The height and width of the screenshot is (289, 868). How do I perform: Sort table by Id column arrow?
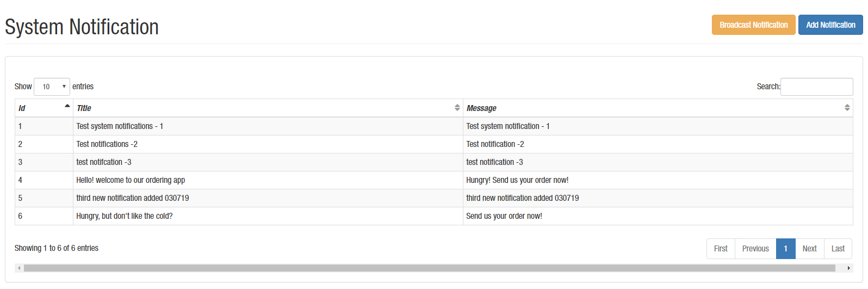click(x=67, y=106)
